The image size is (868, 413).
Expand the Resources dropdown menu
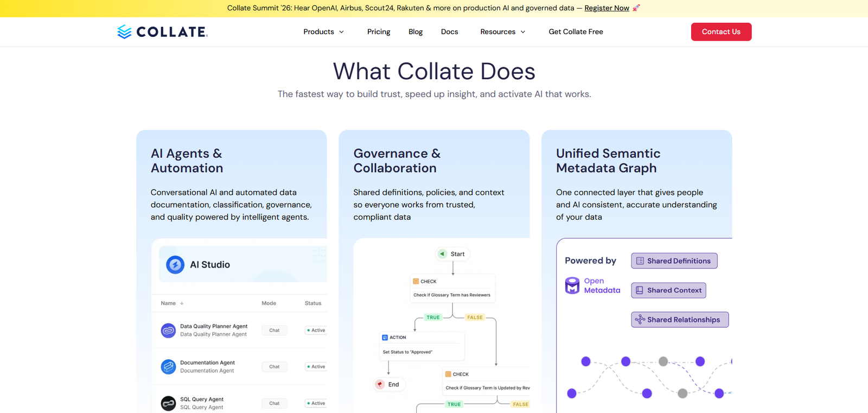(x=503, y=32)
